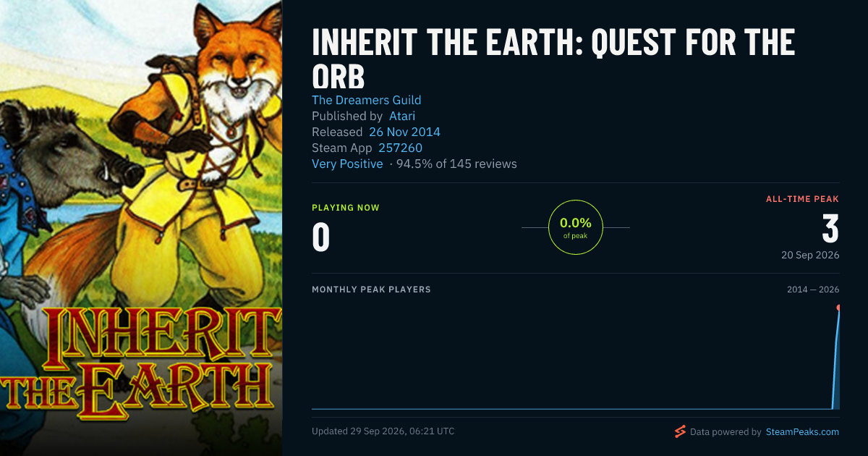This screenshot has width=868, height=456.
Task: Click the 20 Sep 2026 peak date
Action: tap(810, 255)
